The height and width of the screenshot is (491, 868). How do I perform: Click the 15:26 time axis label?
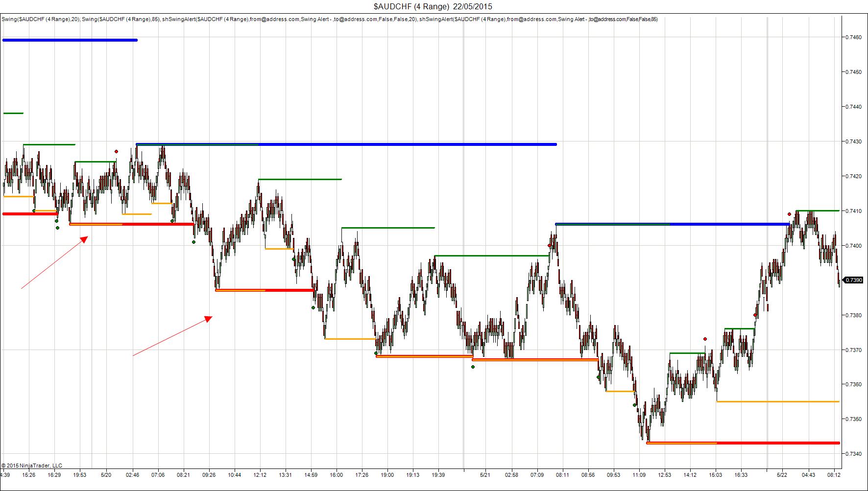[29, 475]
